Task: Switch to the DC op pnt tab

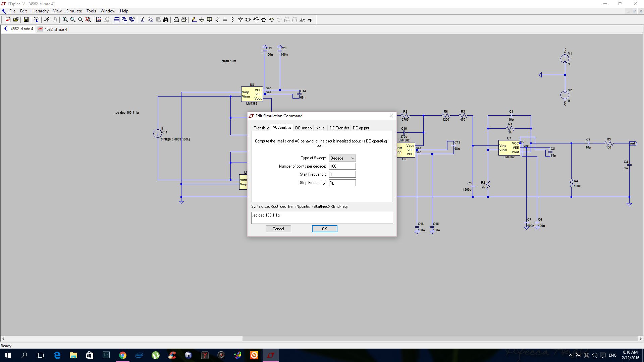Action: tap(361, 128)
